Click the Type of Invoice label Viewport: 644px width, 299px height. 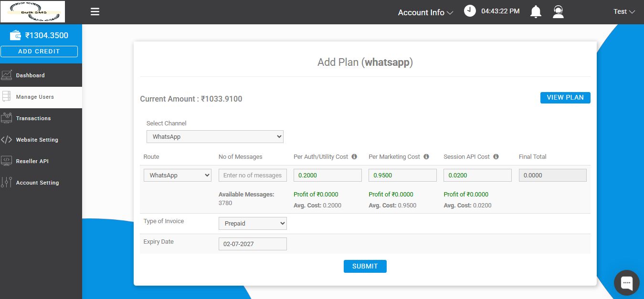[164, 221]
